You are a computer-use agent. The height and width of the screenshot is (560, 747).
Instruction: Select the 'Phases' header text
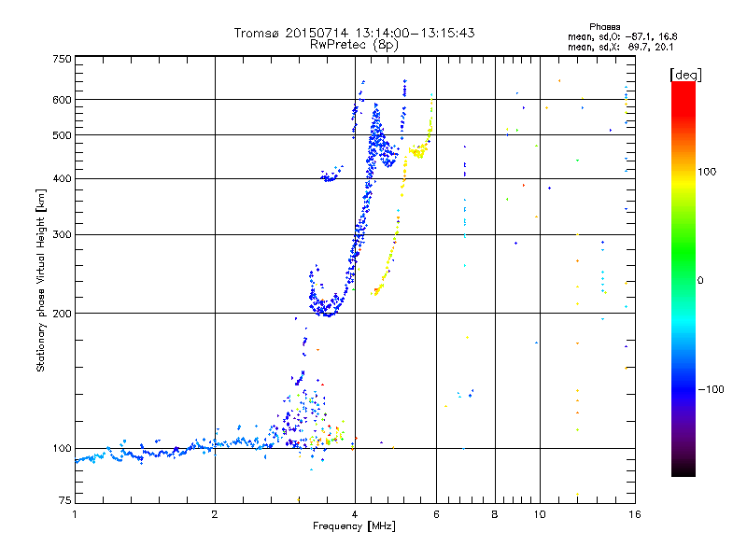pyautogui.click(x=604, y=27)
